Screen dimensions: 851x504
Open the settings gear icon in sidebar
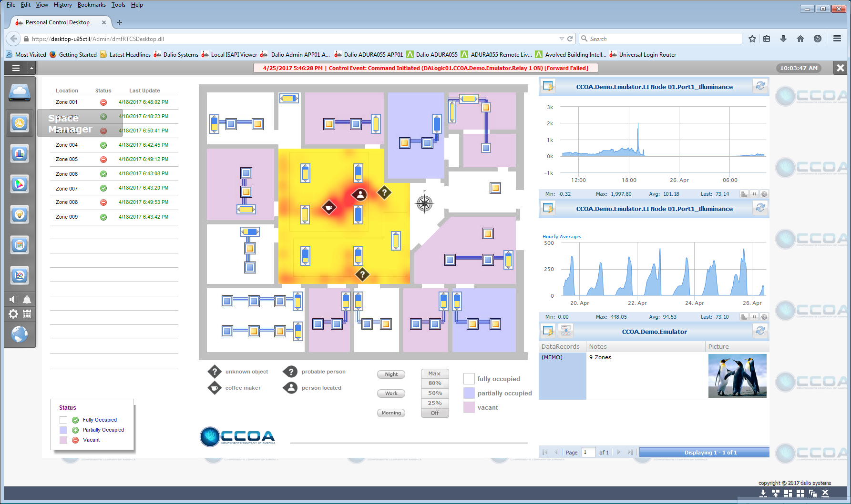(x=13, y=314)
